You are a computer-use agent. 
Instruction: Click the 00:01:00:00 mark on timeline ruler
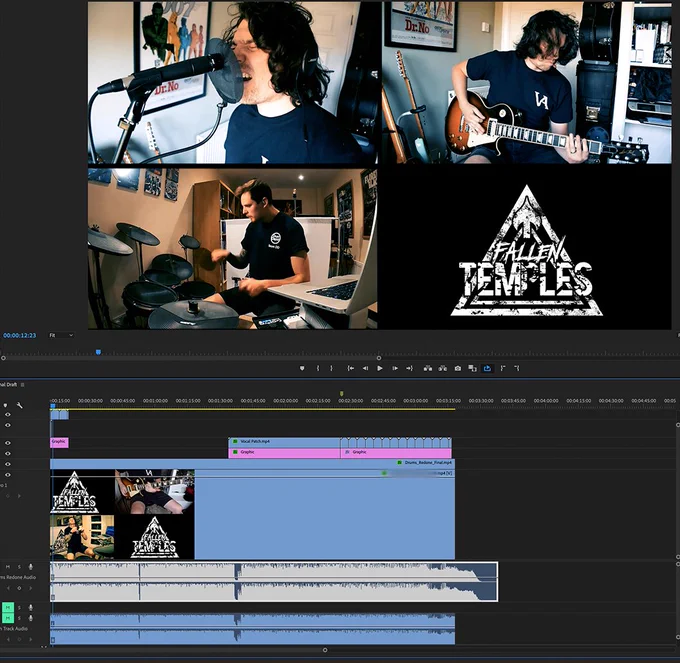click(x=155, y=401)
